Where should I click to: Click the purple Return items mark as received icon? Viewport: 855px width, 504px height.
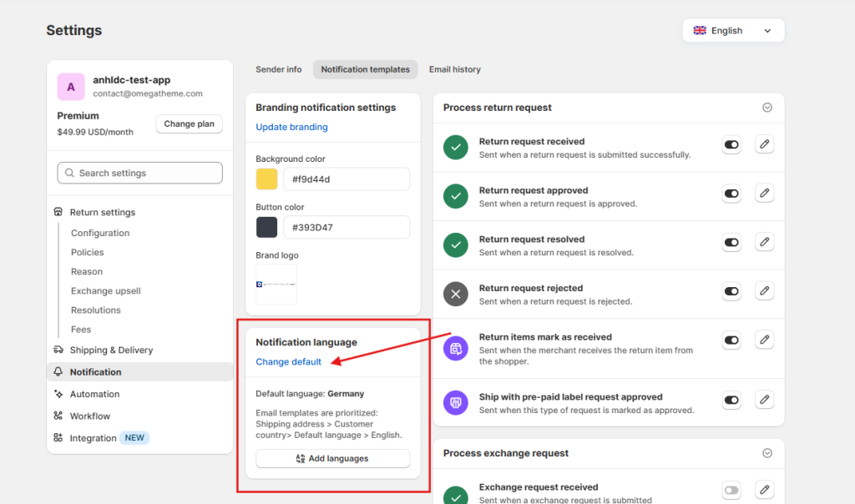(455, 347)
